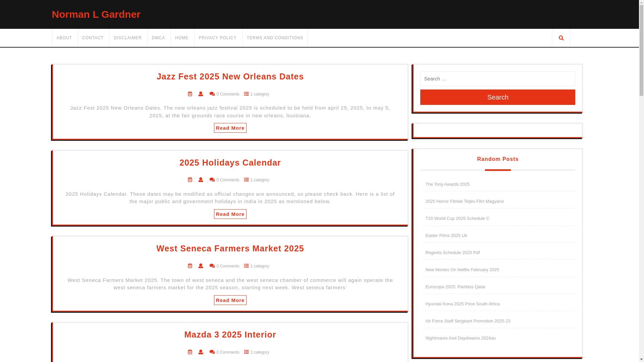Click comments bubble icon under Jazz Fest post
Viewport: 644px width, 362px height.
212,94
